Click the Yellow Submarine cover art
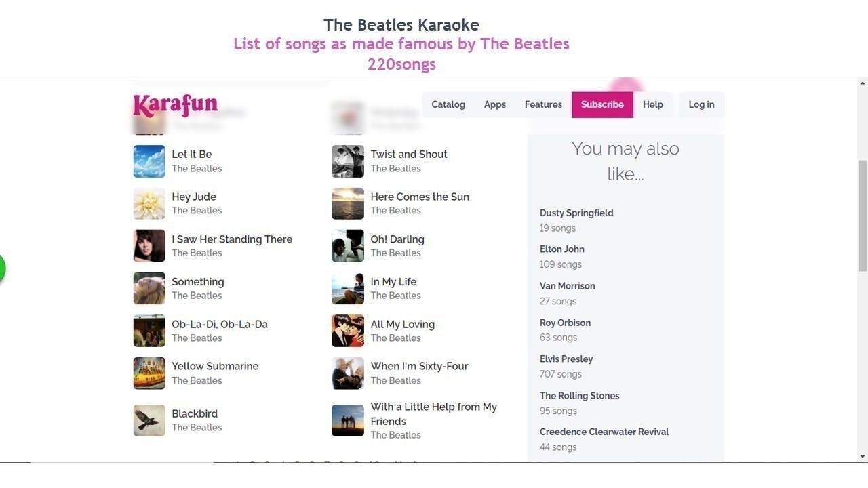This screenshot has width=868, height=488. pos(149,373)
